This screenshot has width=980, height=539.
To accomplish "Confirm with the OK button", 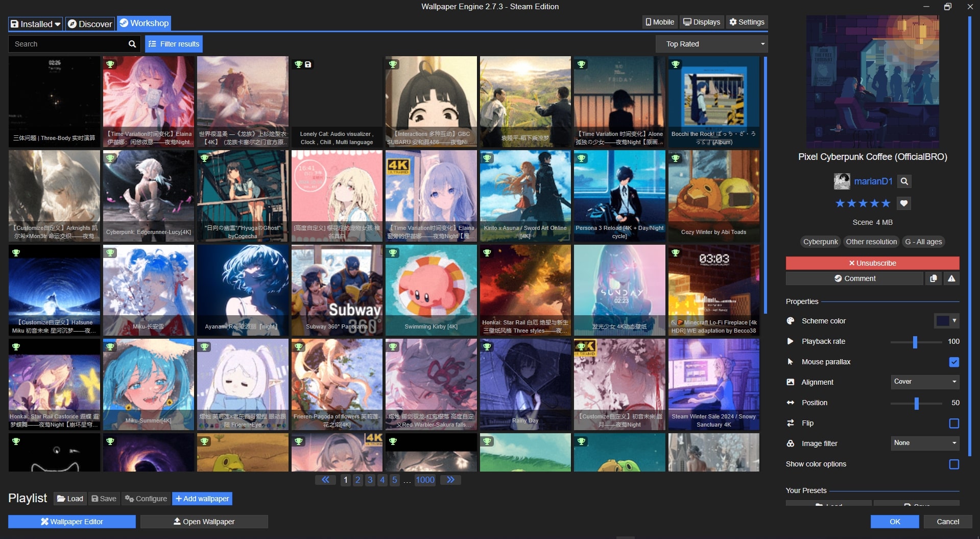I will (x=895, y=522).
